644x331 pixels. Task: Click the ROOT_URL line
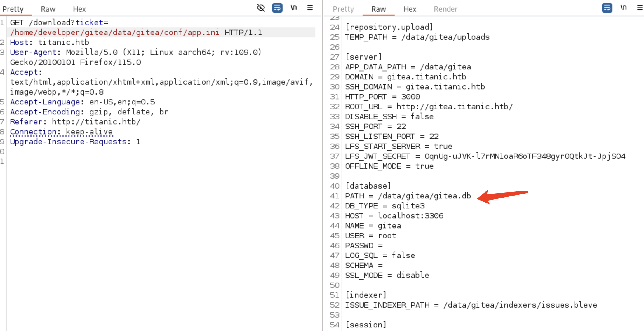[x=429, y=107]
